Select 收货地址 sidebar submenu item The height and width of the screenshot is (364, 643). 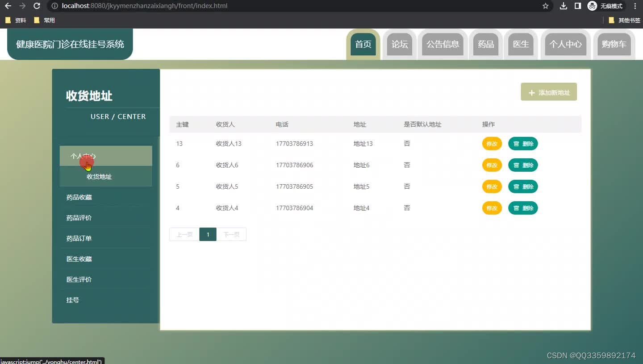(x=106, y=177)
